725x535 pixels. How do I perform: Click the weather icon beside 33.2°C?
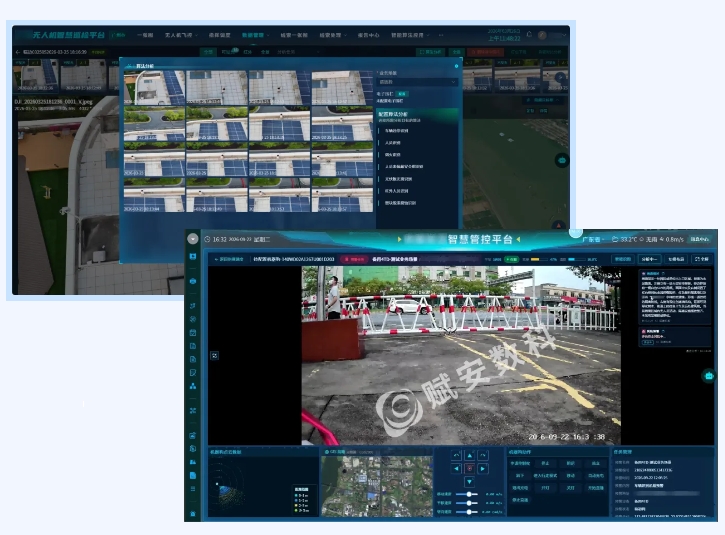(614, 240)
